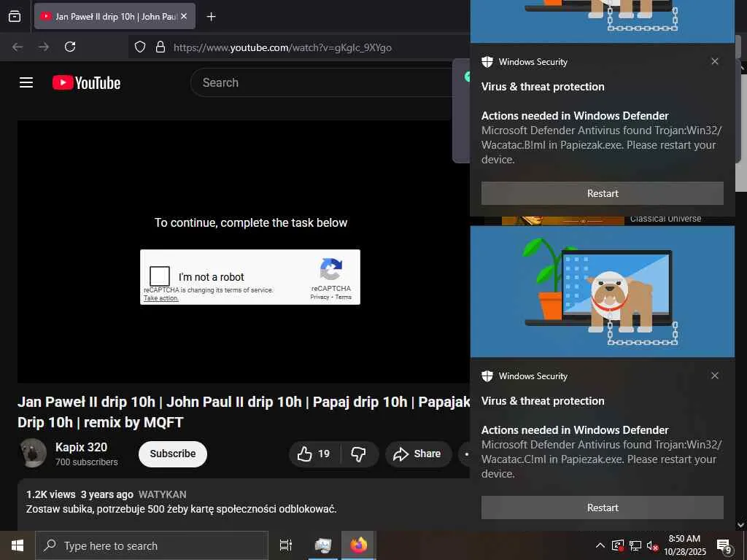Viewport: 747px width, 560px height.
Task: Click the 1.2K views text
Action: coord(50,495)
